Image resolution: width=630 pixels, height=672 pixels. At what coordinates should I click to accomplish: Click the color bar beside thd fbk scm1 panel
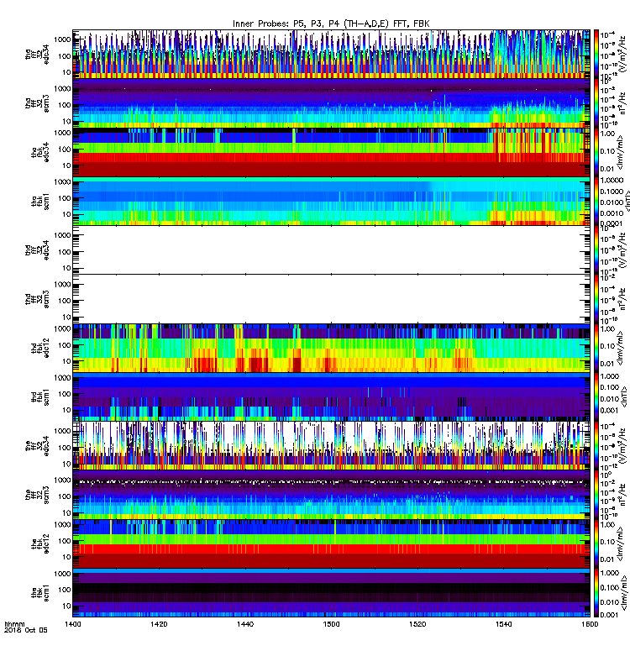(x=596, y=396)
